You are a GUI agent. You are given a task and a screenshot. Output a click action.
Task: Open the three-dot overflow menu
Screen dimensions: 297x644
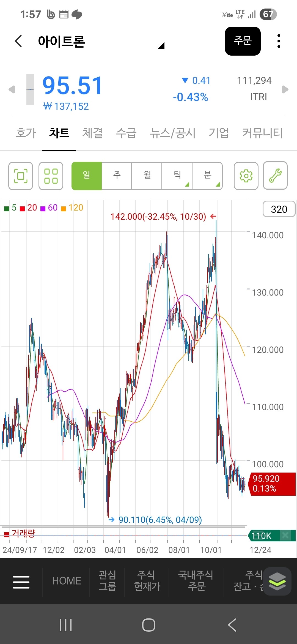pos(279,41)
